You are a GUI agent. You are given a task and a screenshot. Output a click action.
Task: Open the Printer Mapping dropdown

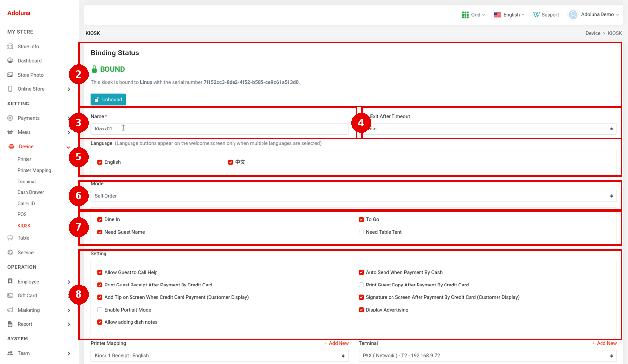(x=220, y=356)
